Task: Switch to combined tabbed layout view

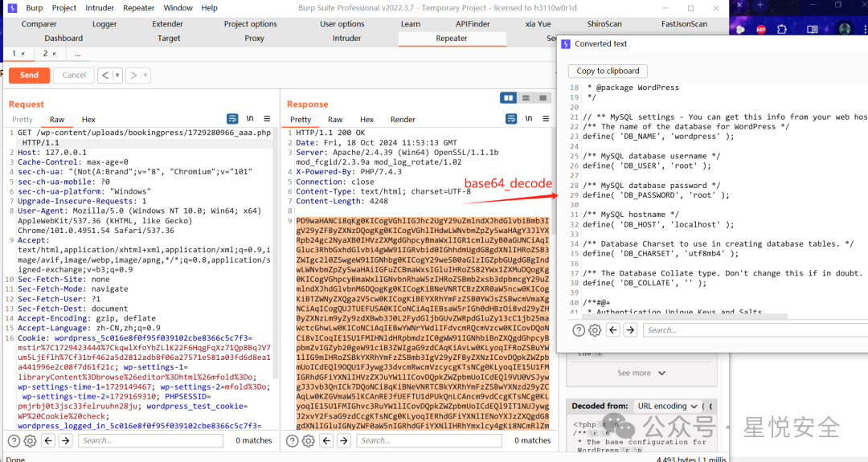Action: (x=543, y=98)
